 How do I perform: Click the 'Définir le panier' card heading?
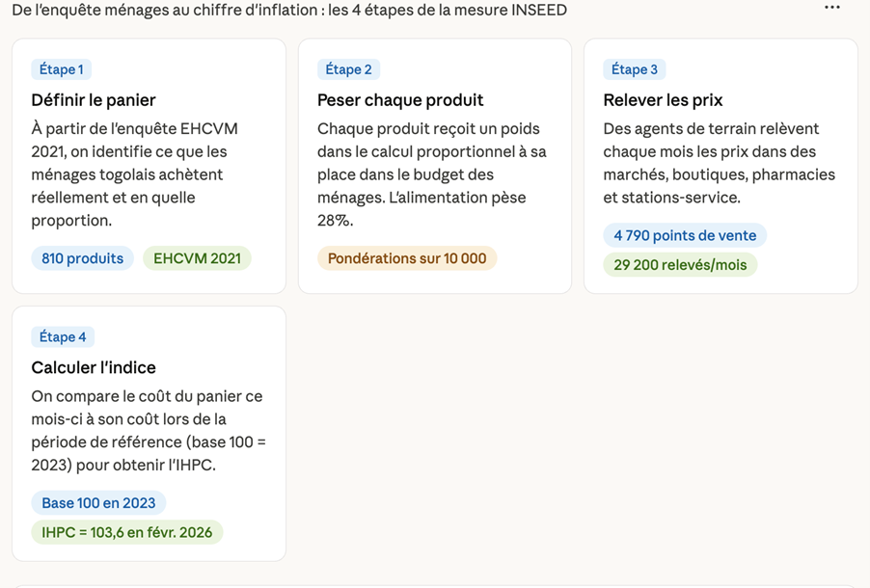[93, 100]
